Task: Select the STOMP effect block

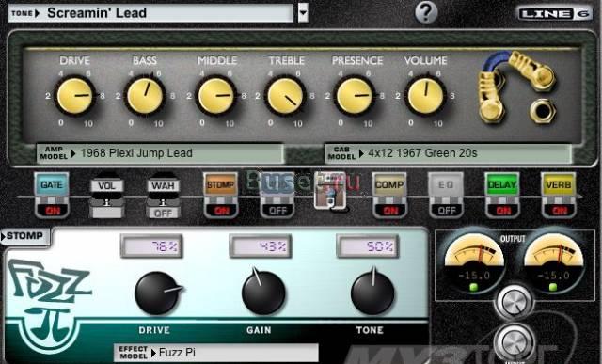Action: click(221, 185)
